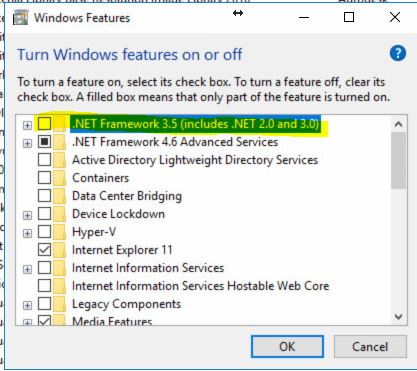Tick the Containers checkbox

[44, 178]
